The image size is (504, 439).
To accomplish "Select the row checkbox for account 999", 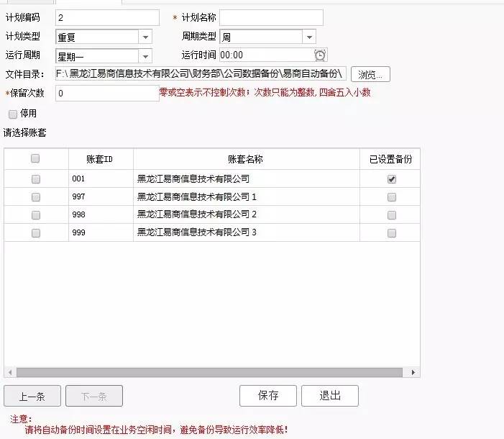I will [36, 233].
